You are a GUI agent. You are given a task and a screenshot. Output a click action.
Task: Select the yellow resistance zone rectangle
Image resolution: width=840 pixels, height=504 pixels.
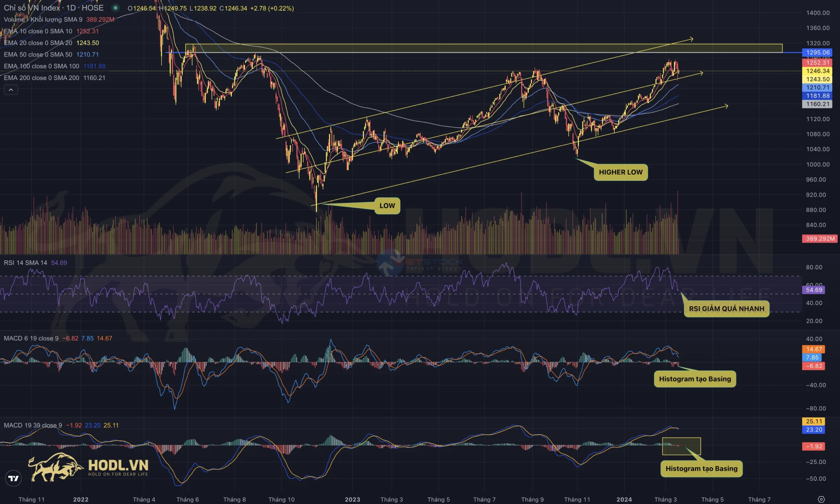click(451, 48)
